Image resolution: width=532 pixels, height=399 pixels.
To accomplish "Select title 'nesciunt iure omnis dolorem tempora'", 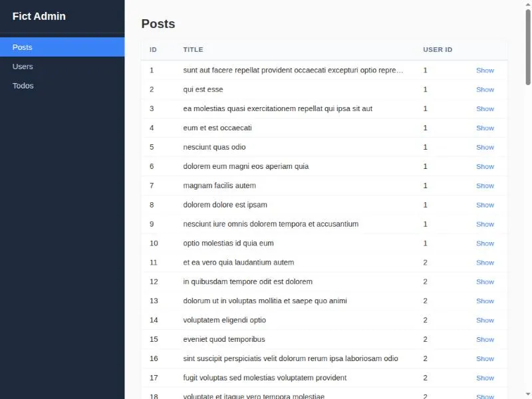I will tap(271, 224).
